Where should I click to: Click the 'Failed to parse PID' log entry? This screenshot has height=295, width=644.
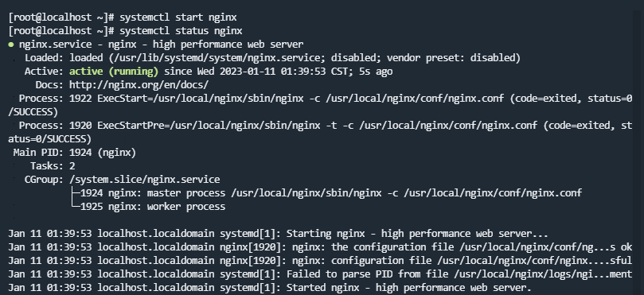[x=320, y=274]
